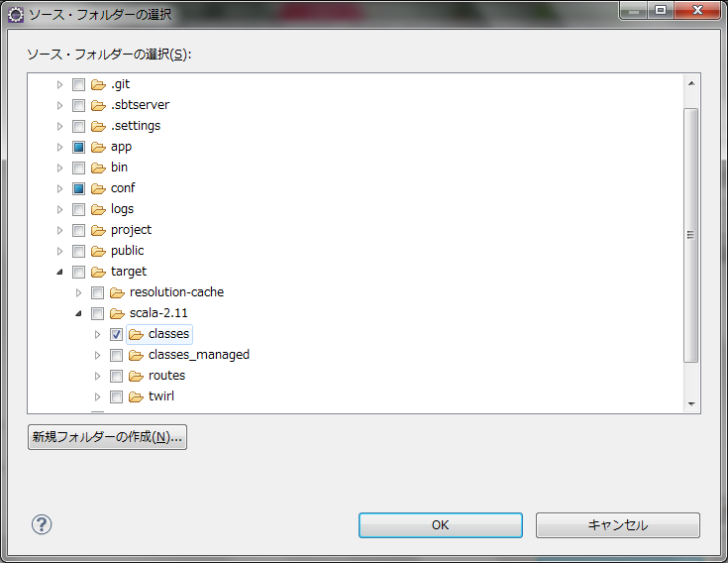Check the .sbtserver folder checkbox

tap(78, 105)
